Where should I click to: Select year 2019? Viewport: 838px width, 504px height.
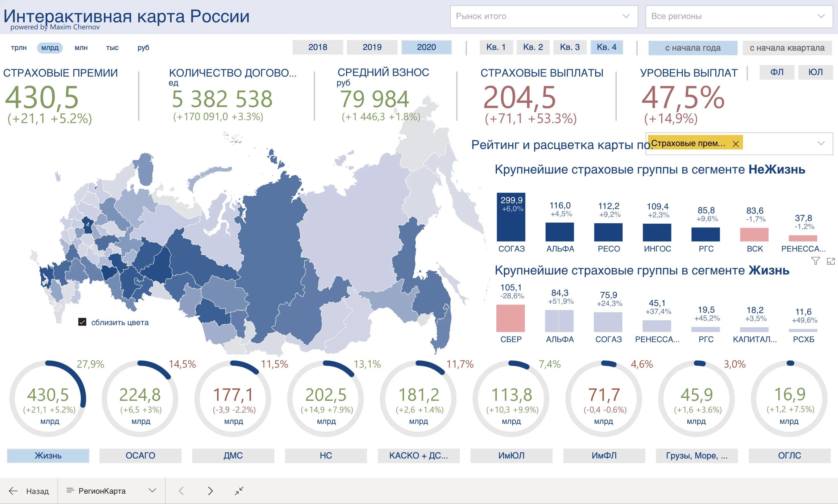coord(372,47)
